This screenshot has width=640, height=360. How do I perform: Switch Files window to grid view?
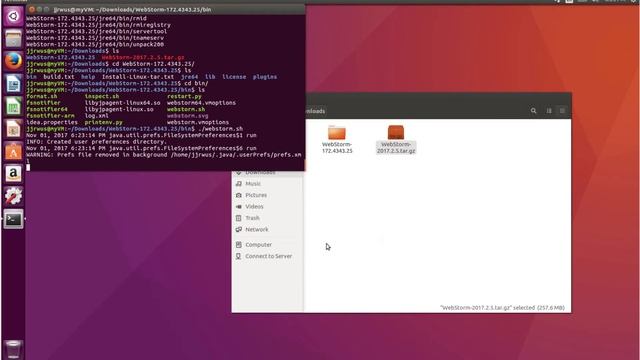562,111
